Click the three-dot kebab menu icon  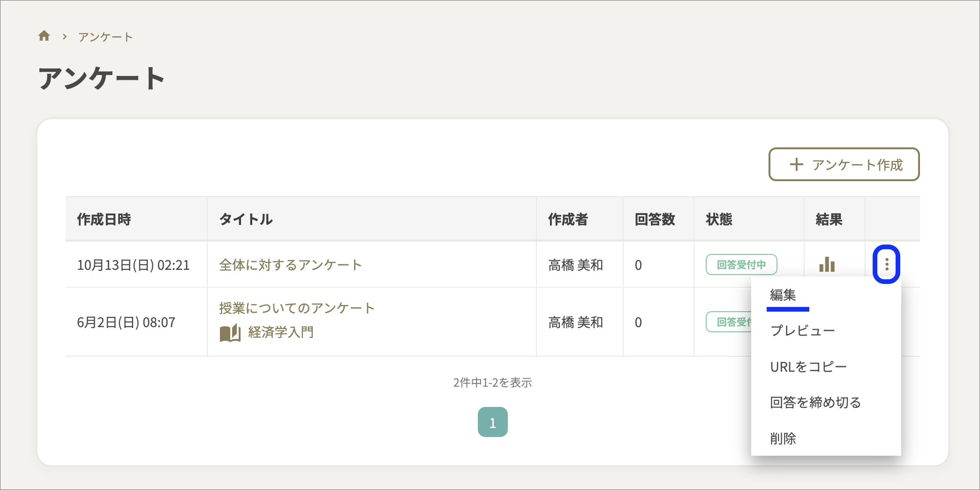tap(887, 264)
